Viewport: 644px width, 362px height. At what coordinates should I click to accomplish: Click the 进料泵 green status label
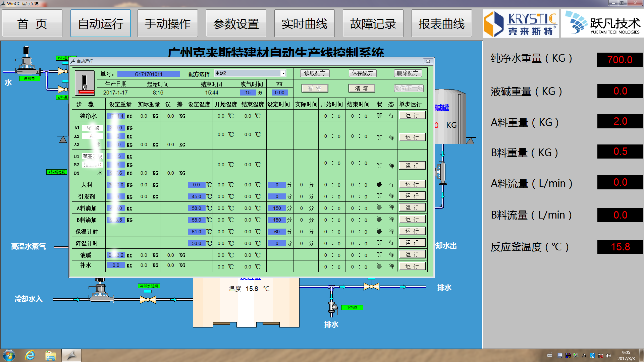click(30, 78)
